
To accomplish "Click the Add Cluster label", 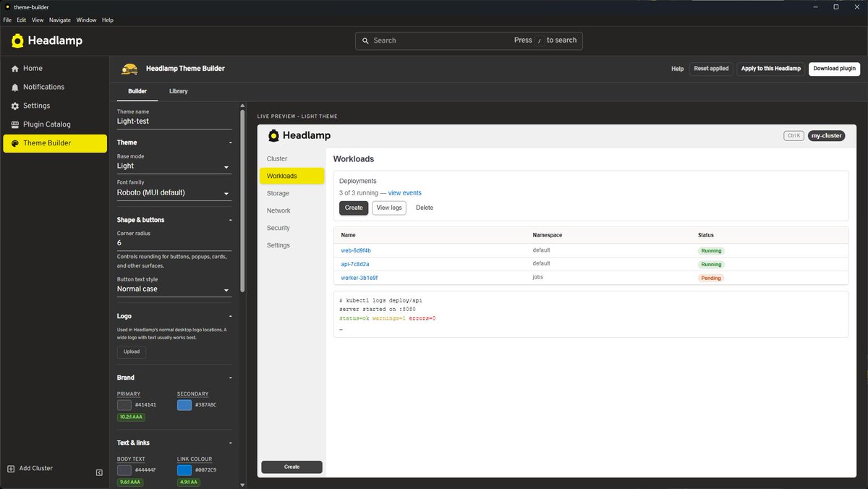I will 36,469.
